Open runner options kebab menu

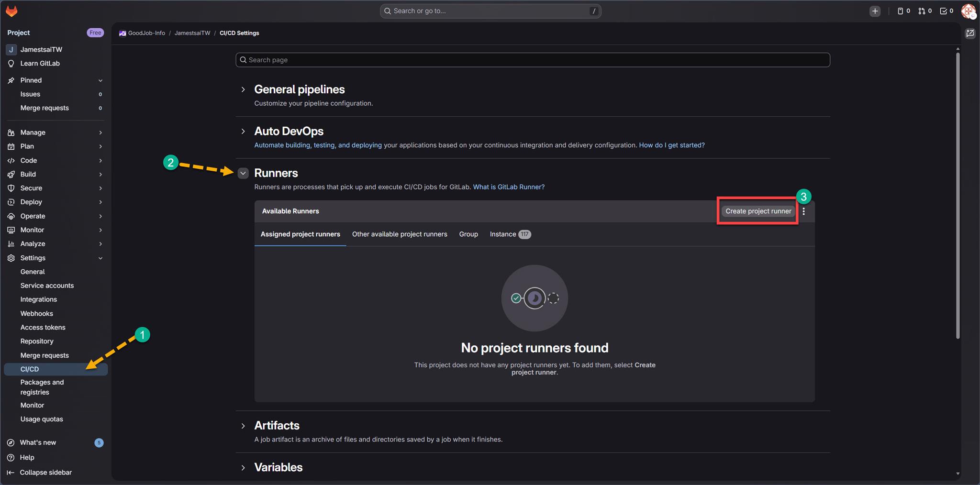804,211
